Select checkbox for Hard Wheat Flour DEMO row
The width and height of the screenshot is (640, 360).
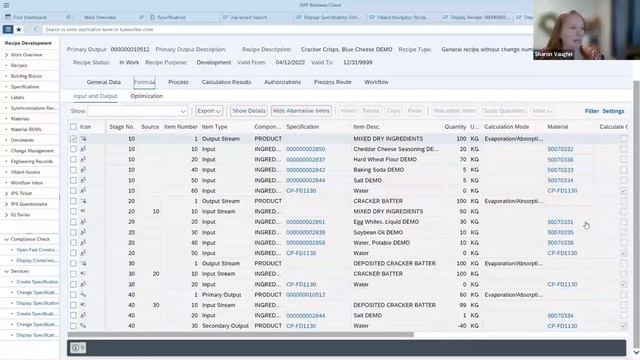coord(73,160)
